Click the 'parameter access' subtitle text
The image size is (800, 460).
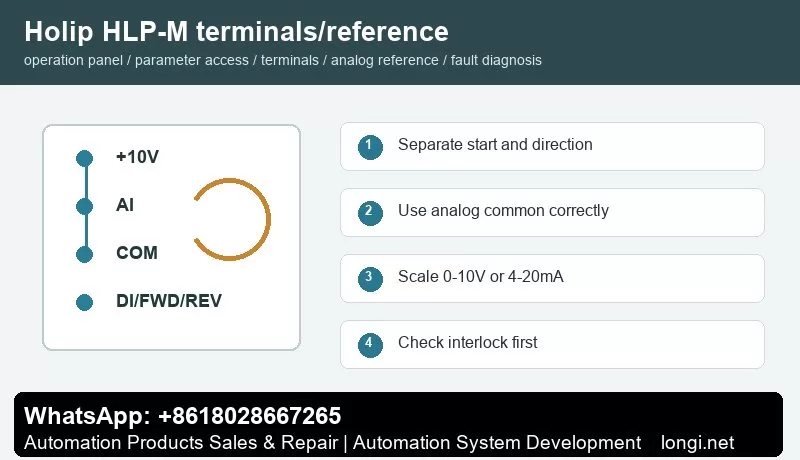(x=192, y=60)
